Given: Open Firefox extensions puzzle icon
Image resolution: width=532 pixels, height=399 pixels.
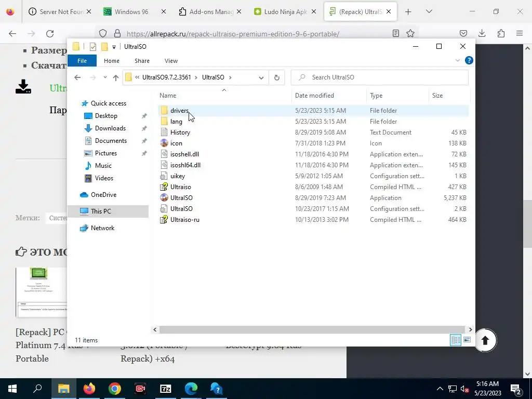Looking at the screenshot, I should point(501,33).
